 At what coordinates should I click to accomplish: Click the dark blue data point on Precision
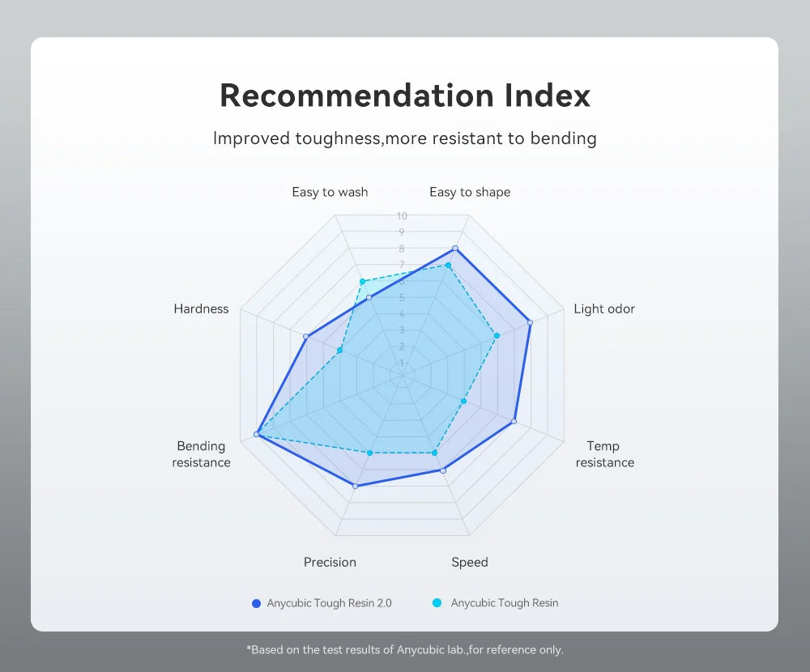pyautogui.click(x=355, y=486)
